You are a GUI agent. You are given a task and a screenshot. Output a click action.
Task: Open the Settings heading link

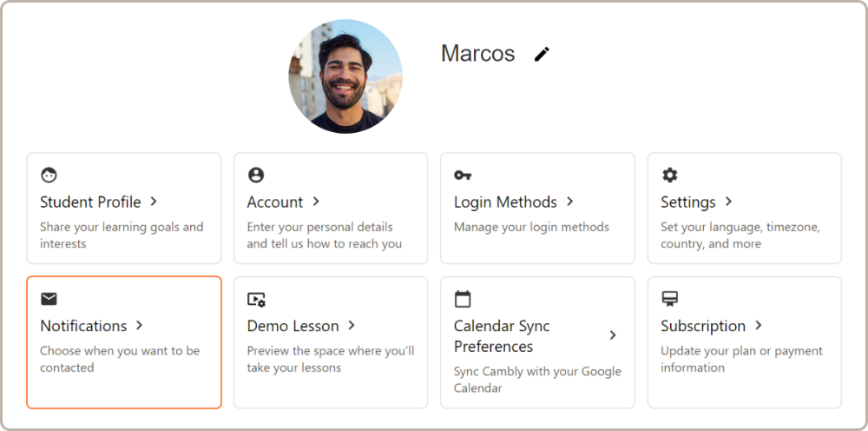687,202
